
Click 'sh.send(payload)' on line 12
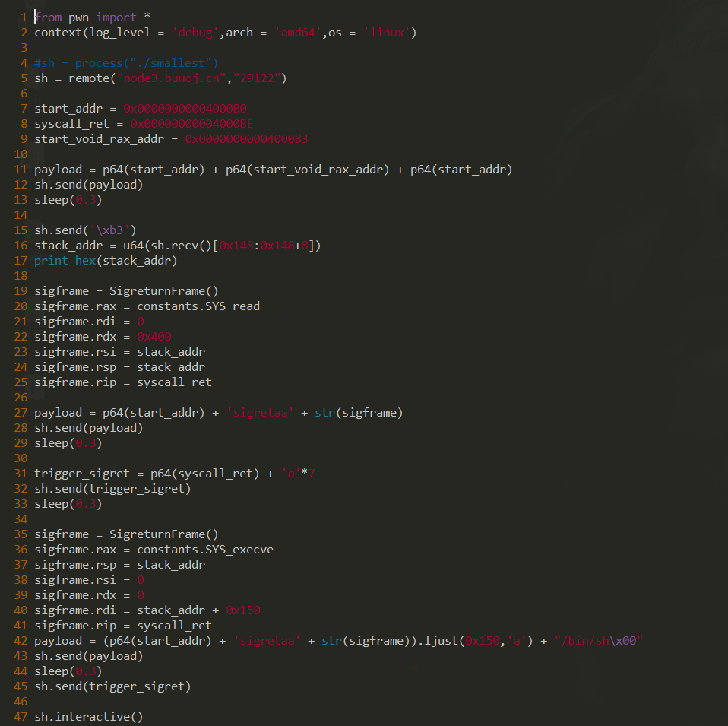pyautogui.click(x=89, y=185)
